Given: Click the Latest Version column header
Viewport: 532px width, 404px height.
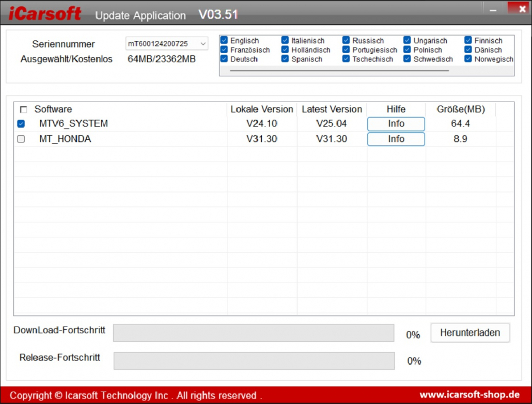Looking at the screenshot, I should coord(332,109).
